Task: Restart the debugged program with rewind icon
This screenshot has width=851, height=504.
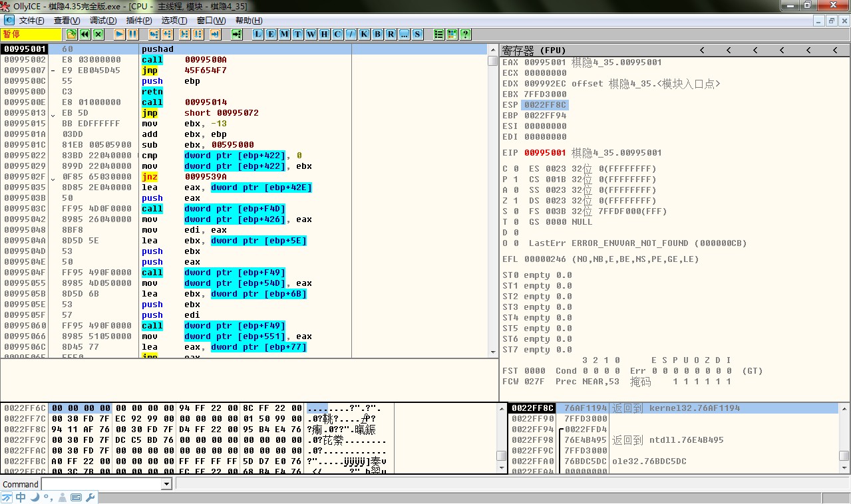Action: [85, 34]
